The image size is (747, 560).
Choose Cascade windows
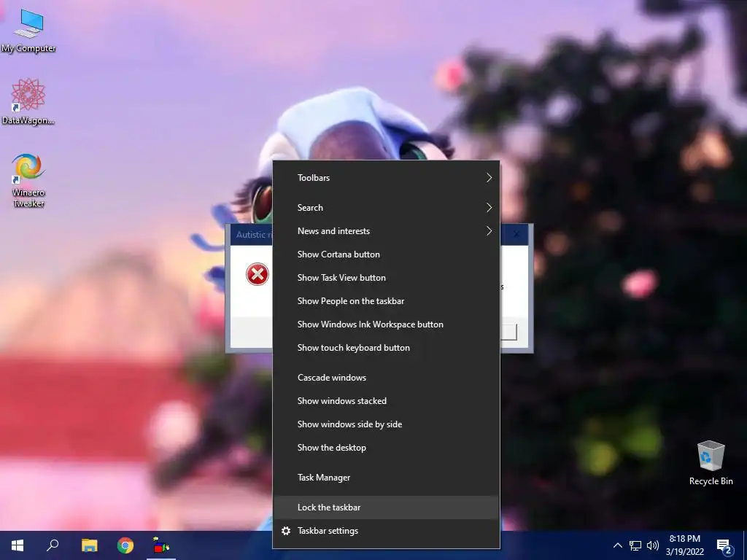[x=386, y=378]
